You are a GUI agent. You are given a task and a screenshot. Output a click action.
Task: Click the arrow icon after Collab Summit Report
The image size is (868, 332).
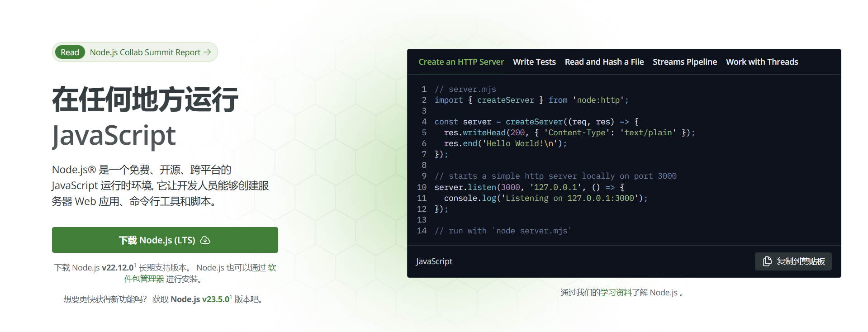207,52
